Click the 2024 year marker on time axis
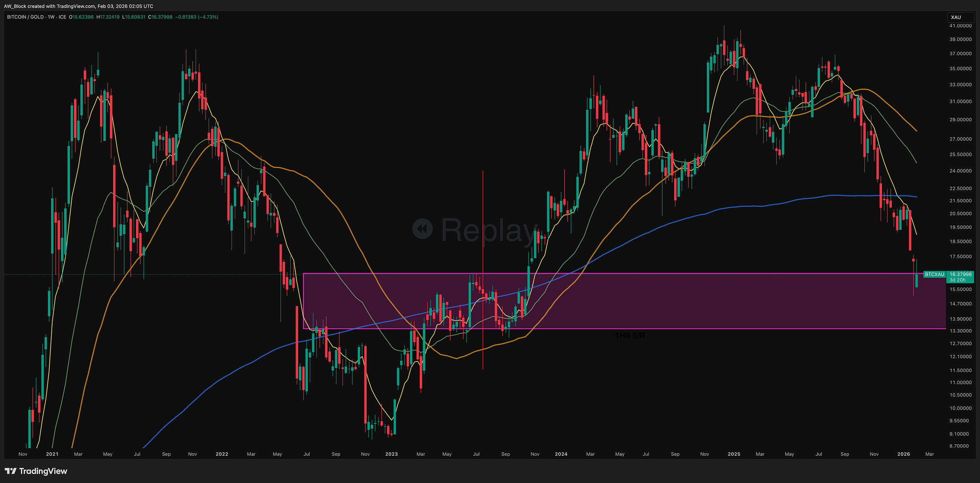The width and height of the screenshot is (980, 483). (x=561, y=454)
